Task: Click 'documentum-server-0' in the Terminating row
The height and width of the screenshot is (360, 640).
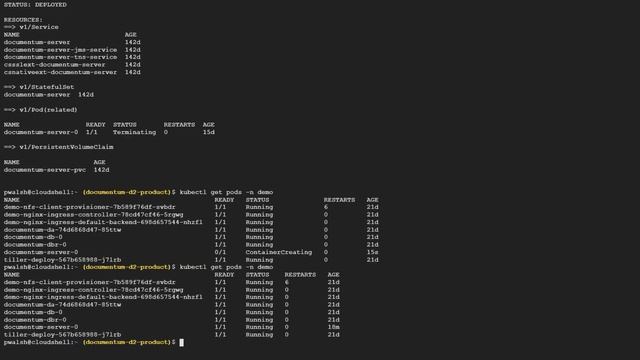Action: [41, 132]
